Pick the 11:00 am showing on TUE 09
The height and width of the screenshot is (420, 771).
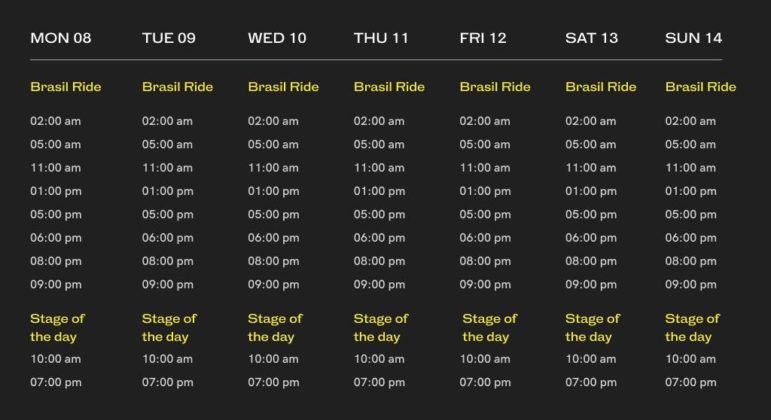click(167, 168)
